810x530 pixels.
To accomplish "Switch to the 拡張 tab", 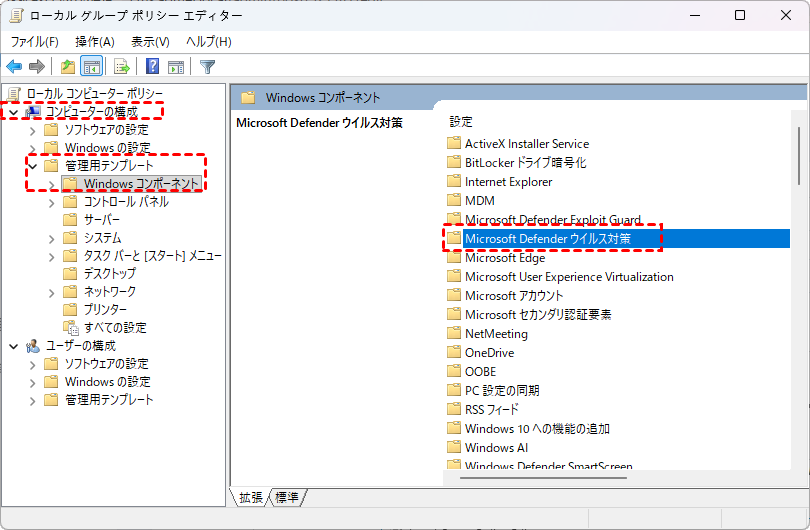I will [250, 497].
